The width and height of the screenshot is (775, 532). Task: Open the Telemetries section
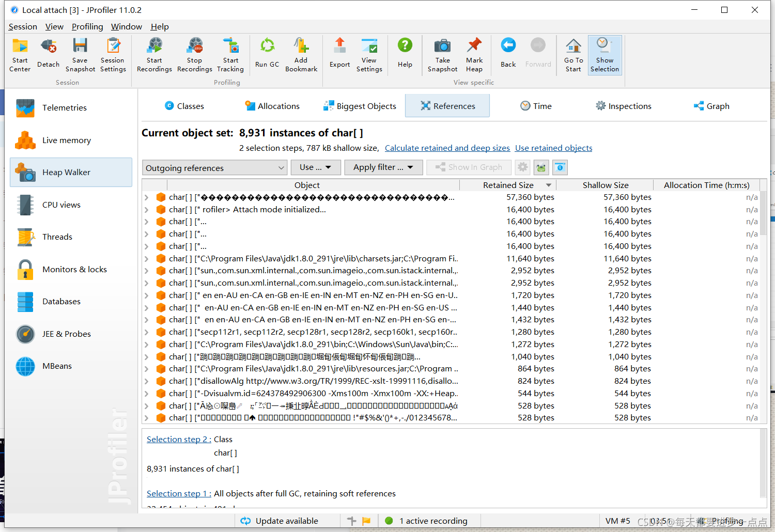tap(71, 107)
